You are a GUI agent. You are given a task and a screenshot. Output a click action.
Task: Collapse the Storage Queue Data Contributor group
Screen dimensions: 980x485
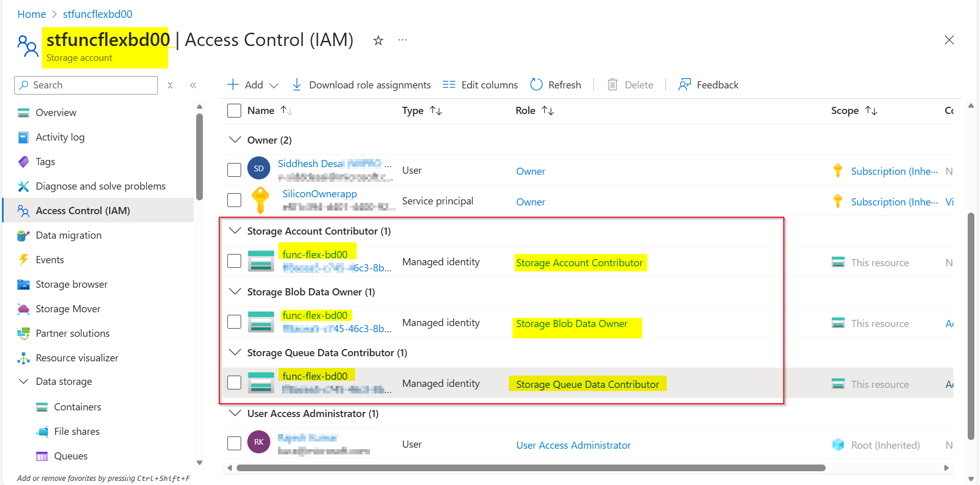(x=235, y=353)
